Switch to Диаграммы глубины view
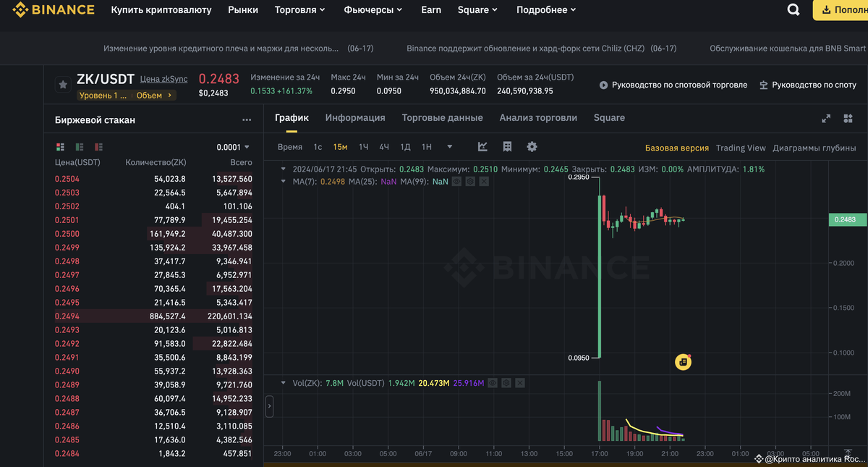This screenshot has height=467, width=868. (814, 148)
